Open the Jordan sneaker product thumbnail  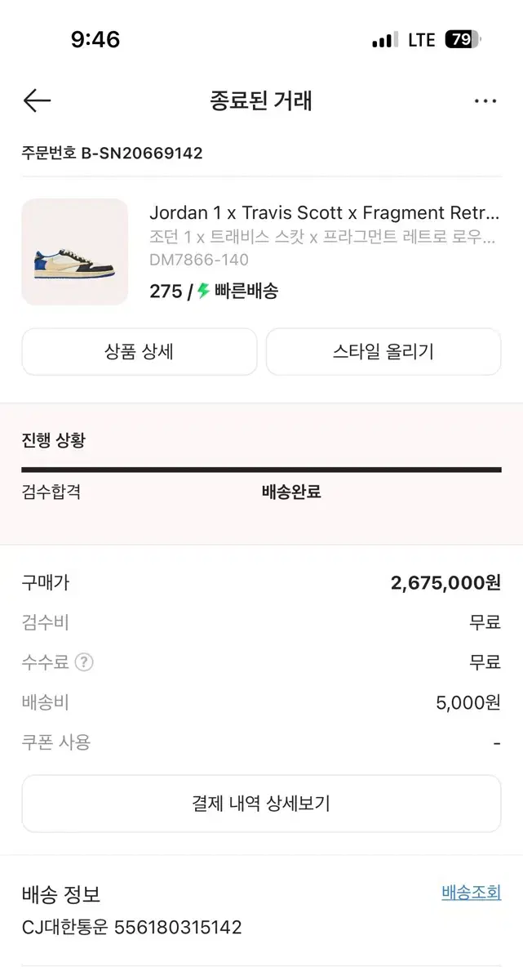pos(74,252)
